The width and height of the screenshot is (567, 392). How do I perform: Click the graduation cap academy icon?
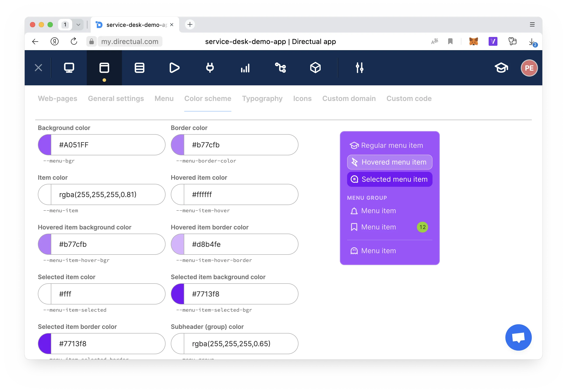pyautogui.click(x=501, y=68)
